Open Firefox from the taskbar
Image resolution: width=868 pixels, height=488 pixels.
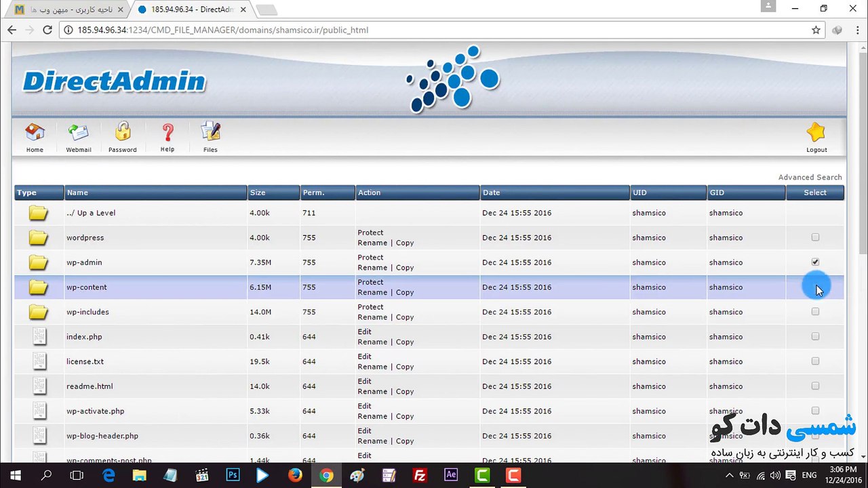click(295, 476)
